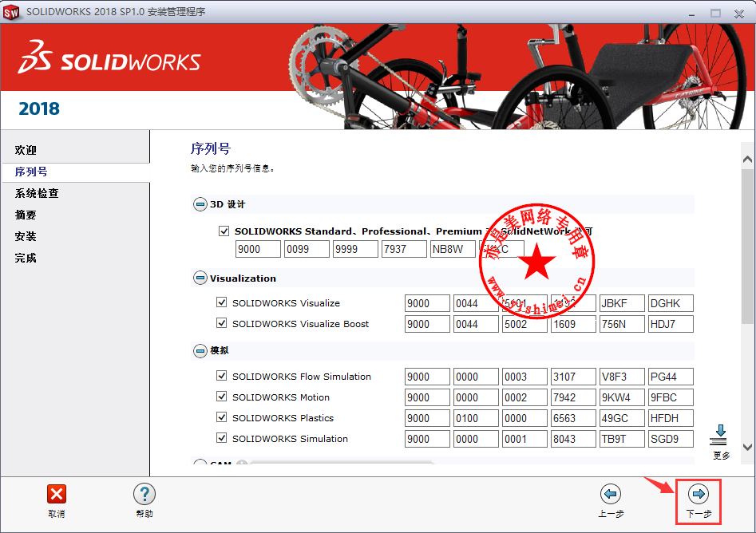This screenshot has width=756, height=533.
Task: Select 欢迎 in the sidebar
Action: coord(26,150)
